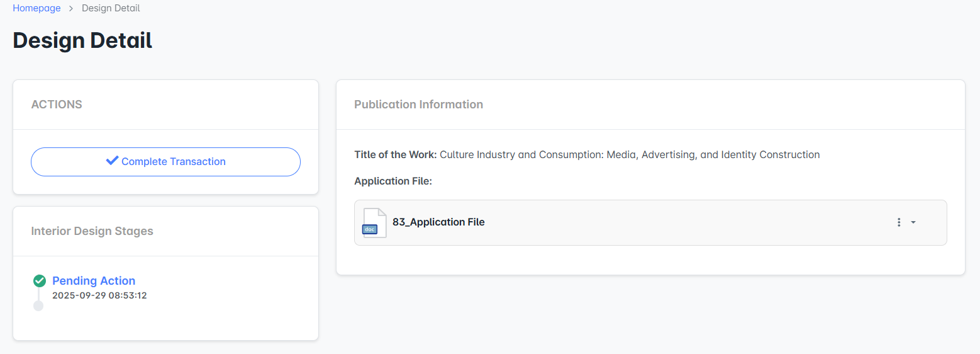Click the Title of the Work label
Screen dimensions: 980x354
(x=395, y=155)
